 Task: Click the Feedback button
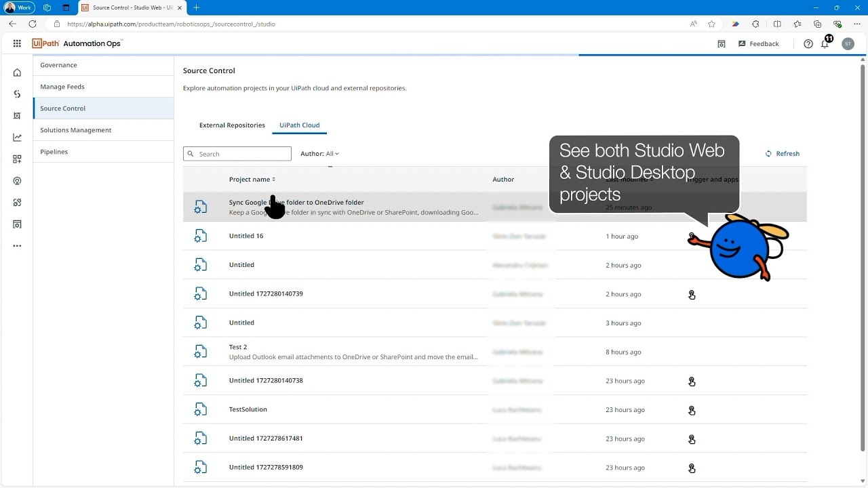(x=758, y=44)
